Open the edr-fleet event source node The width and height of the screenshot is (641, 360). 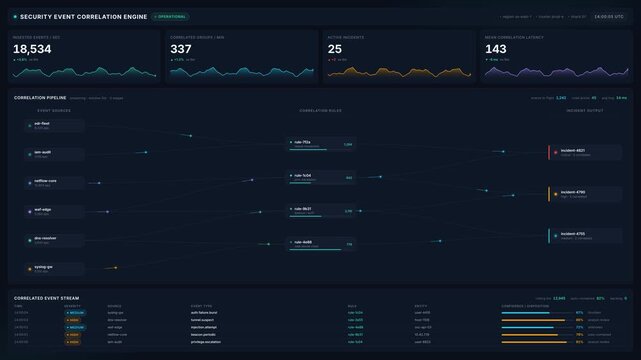[x=54, y=125]
